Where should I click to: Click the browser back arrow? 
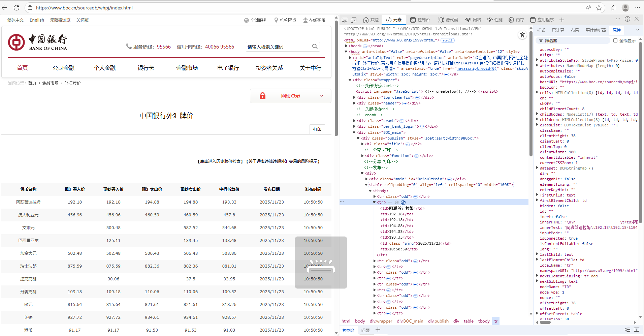click(5, 7)
